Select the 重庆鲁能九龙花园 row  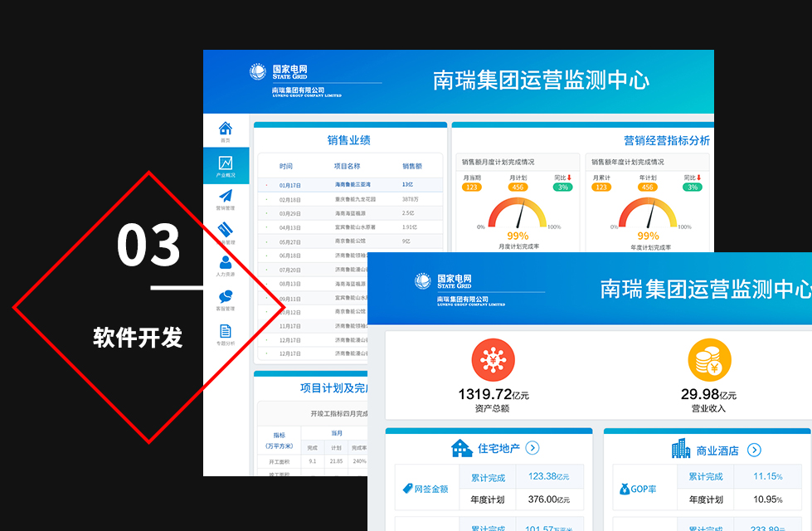point(351,199)
